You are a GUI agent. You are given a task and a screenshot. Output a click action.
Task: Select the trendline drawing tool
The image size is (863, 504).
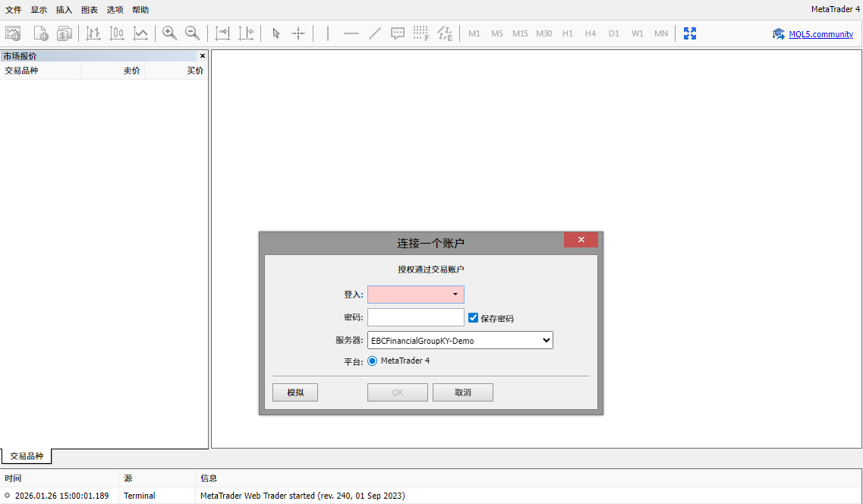pyautogui.click(x=374, y=33)
